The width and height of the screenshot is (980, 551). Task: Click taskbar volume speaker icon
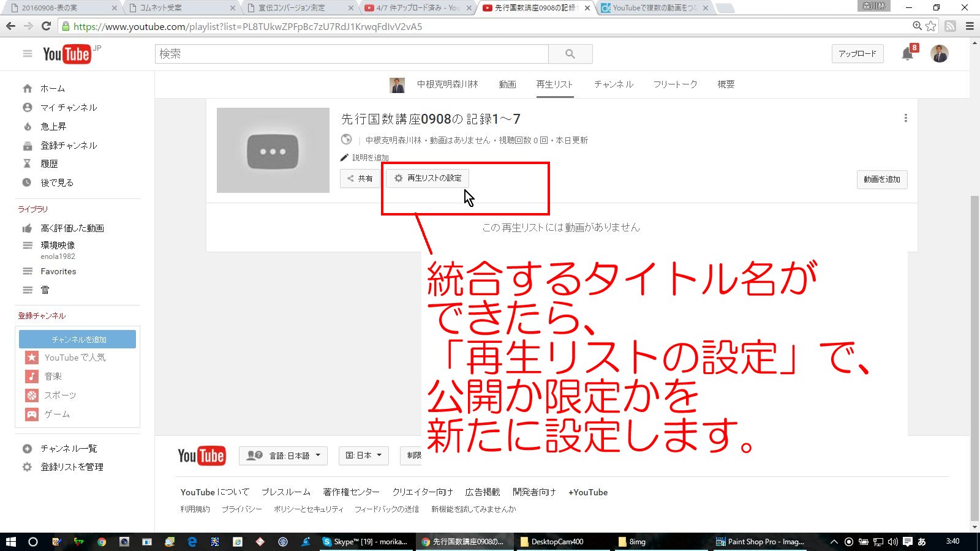[892, 542]
